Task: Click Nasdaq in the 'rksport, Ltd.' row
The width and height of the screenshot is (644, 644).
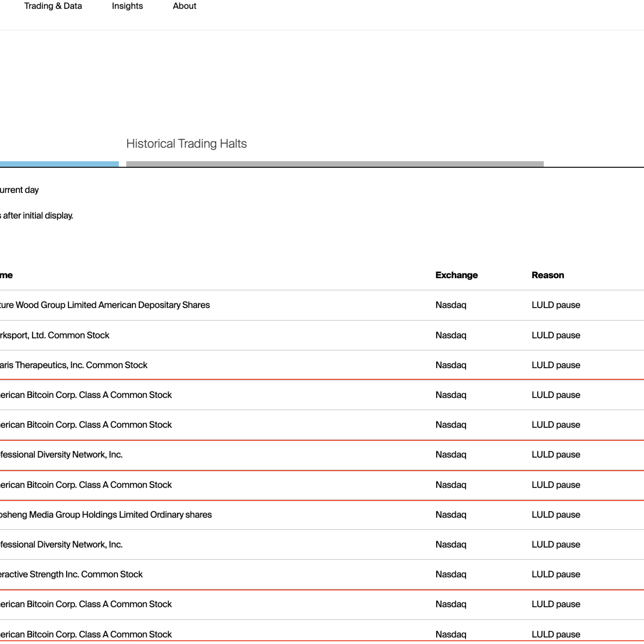Action: pos(451,335)
